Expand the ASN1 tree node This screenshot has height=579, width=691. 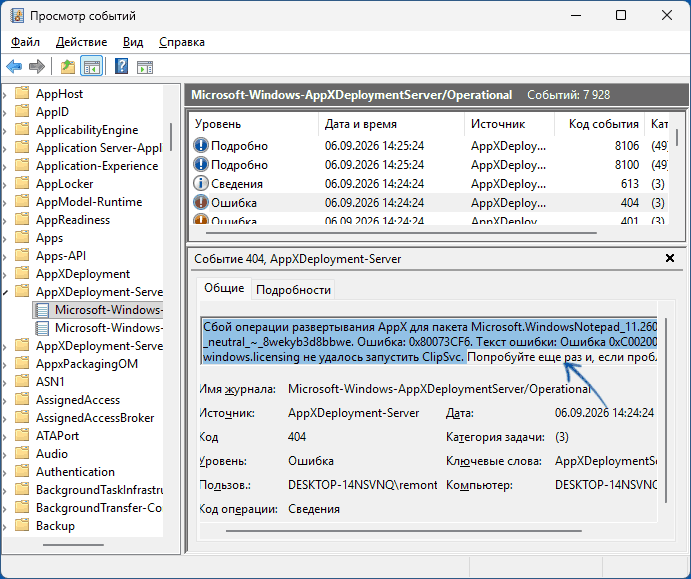(x=5, y=382)
